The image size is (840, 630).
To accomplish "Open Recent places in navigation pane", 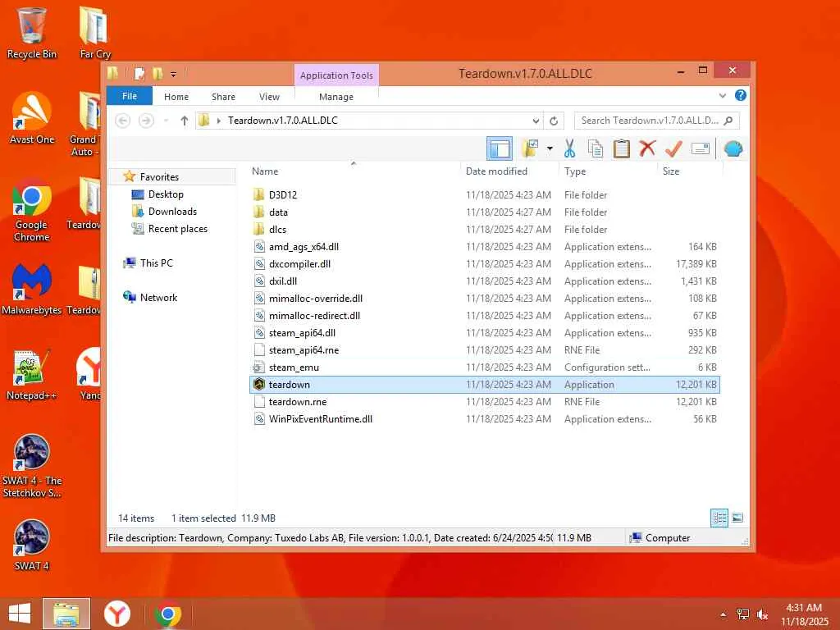I will tap(177, 229).
